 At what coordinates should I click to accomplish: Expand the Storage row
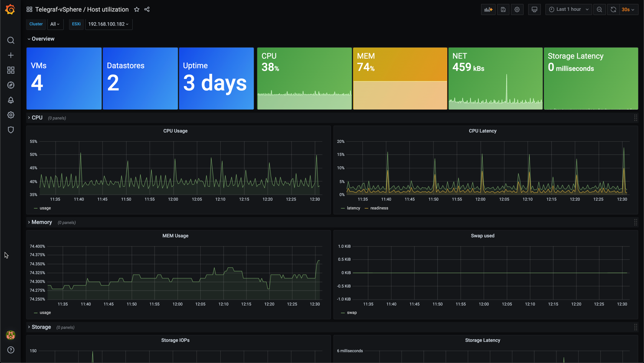39,327
